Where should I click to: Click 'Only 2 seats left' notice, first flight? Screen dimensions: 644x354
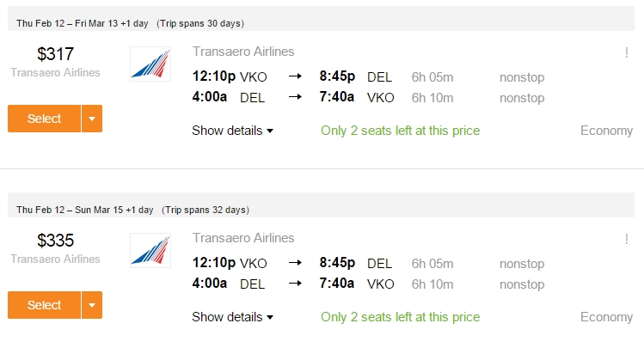pos(400,131)
